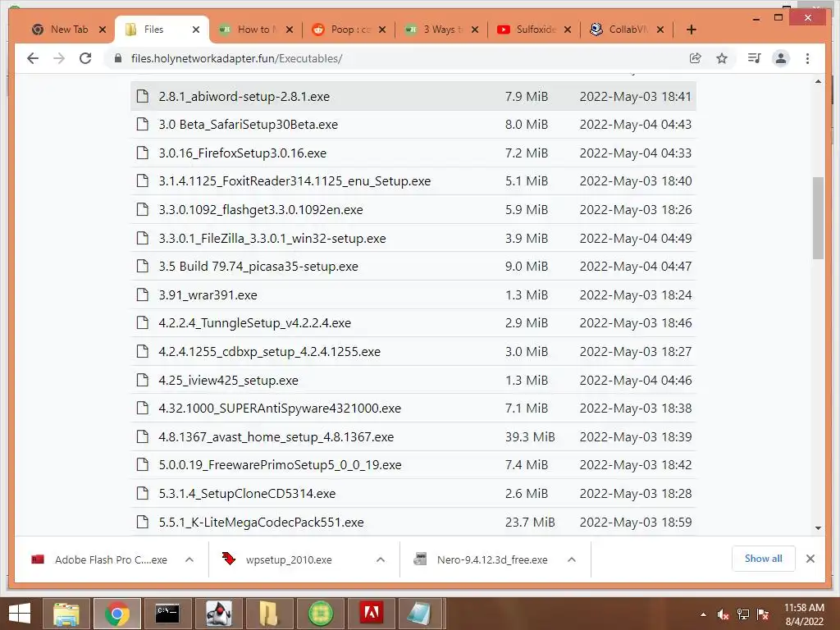Screen dimensions: 840x630
Task: Open downloaded wpsetup_2010.exe
Action: pyautogui.click(x=289, y=559)
